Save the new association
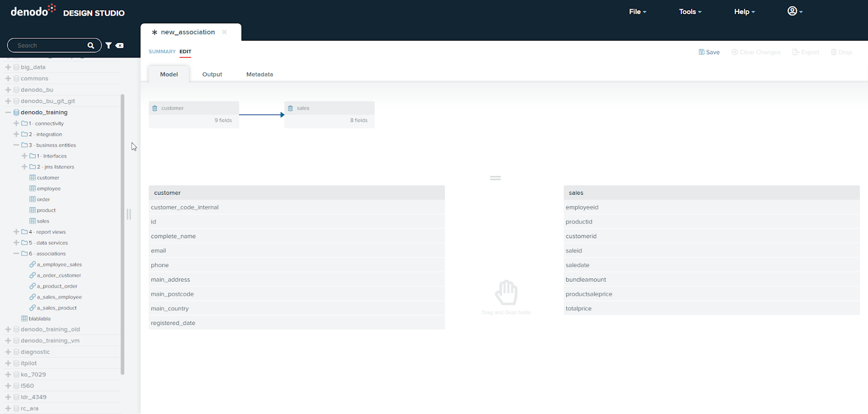This screenshot has height=414, width=868. point(709,52)
